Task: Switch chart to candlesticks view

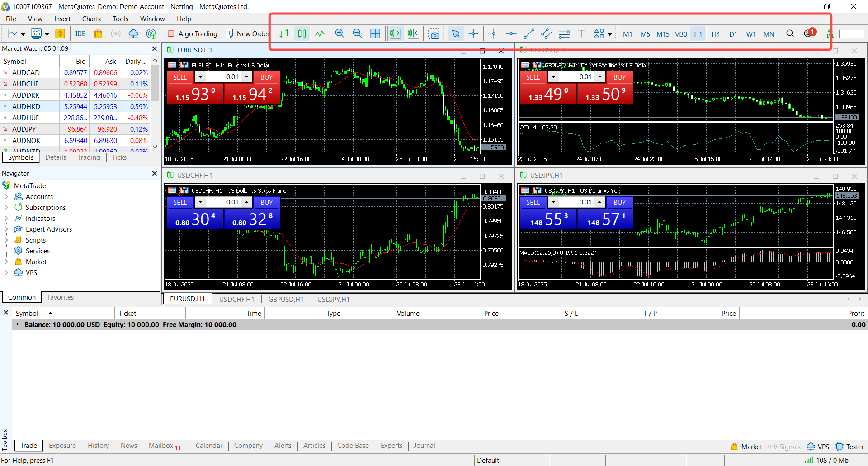Action: point(302,34)
